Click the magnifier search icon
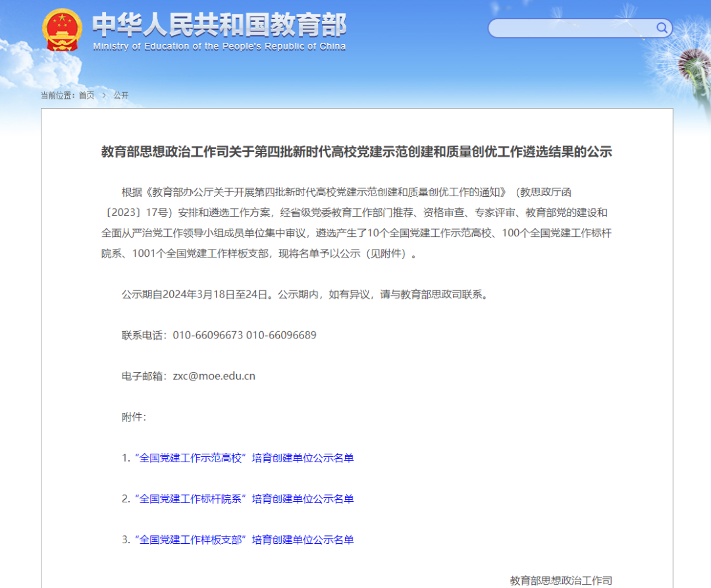Image resolution: width=711 pixels, height=588 pixels. click(x=662, y=28)
